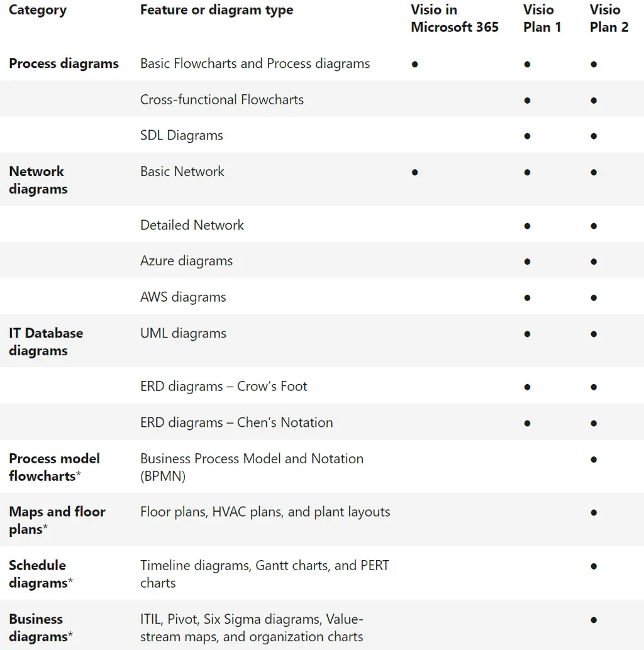The height and width of the screenshot is (650, 644).
Task: Click the Visio Plan 1 column header
Action: click(541, 19)
